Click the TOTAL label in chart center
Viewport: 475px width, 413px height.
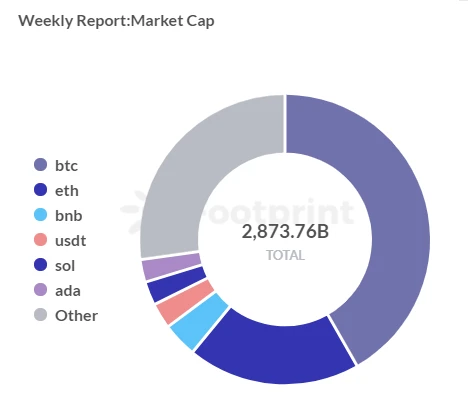[x=285, y=255]
